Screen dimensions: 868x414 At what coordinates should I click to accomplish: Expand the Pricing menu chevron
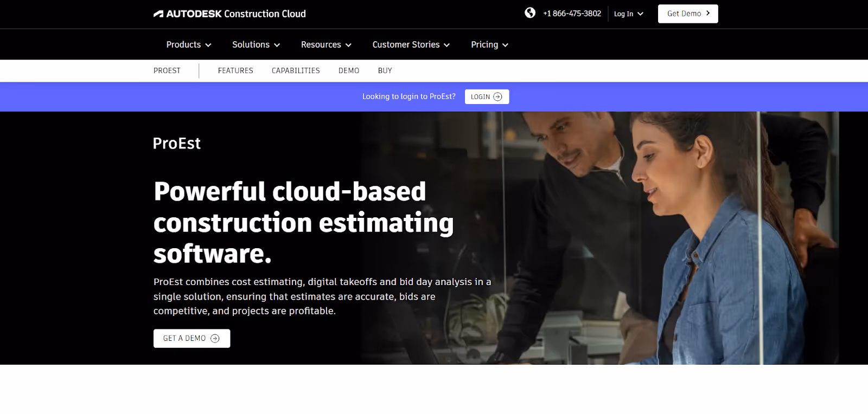(x=505, y=45)
